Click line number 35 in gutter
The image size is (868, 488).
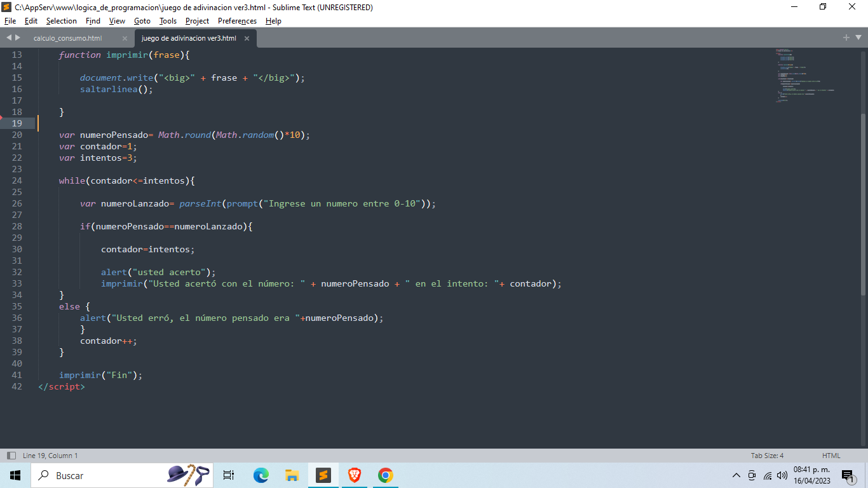[17, 306]
